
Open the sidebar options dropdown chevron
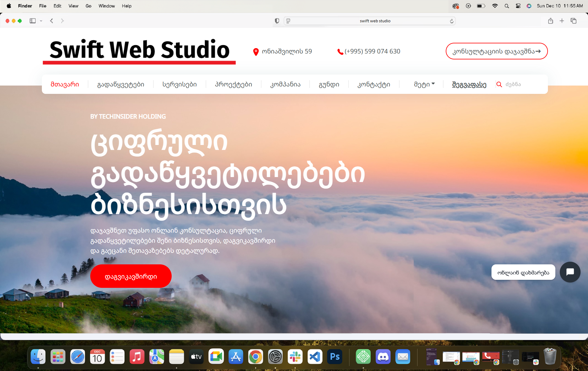click(41, 21)
